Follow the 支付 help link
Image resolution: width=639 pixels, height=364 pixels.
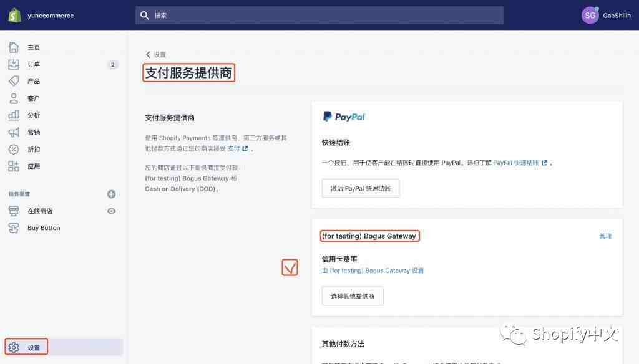(233, 148)
